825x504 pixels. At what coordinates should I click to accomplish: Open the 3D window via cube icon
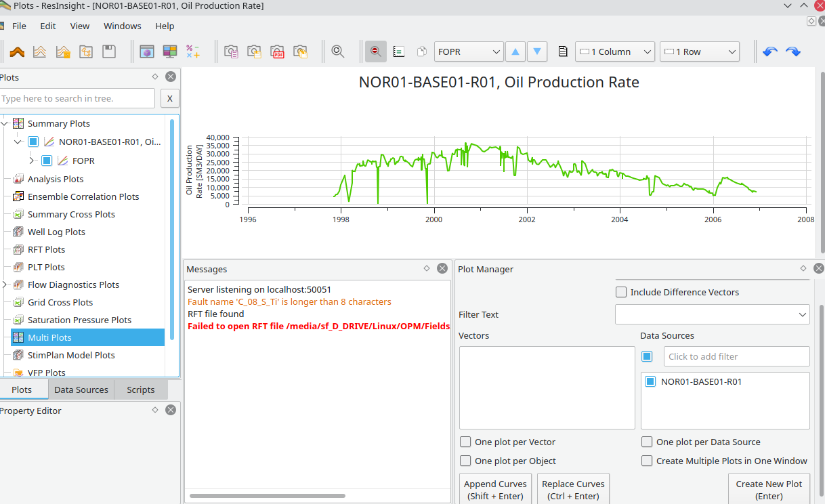(146, 51)
